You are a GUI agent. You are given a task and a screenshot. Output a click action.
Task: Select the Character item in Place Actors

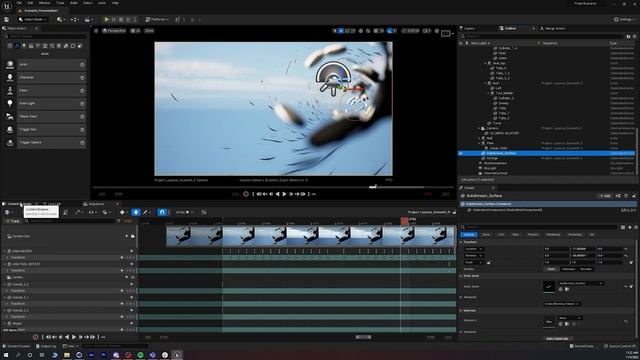(x=51, y=78)
